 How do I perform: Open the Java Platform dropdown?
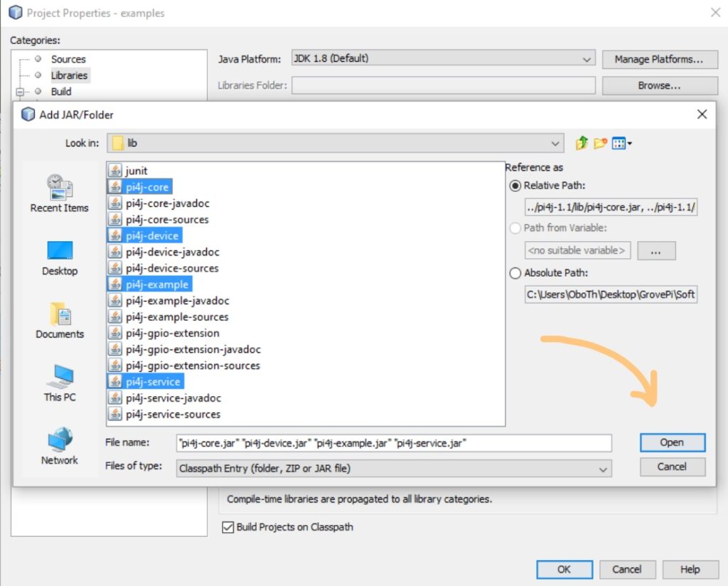587,59
